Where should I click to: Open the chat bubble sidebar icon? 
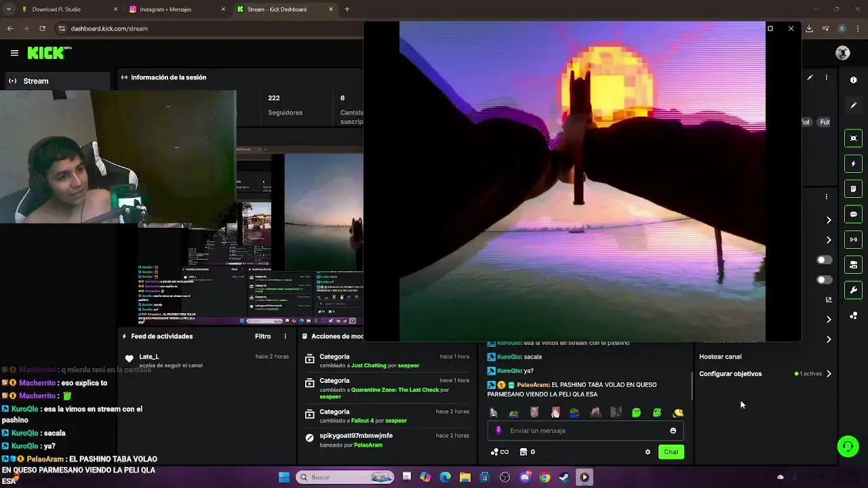(x=853, y=214)
